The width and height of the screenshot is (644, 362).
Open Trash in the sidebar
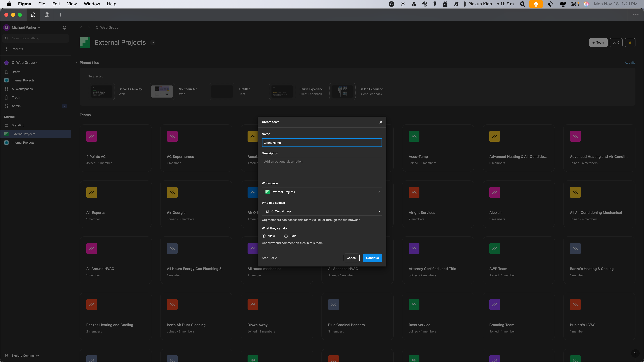click(x=15, y=97)
